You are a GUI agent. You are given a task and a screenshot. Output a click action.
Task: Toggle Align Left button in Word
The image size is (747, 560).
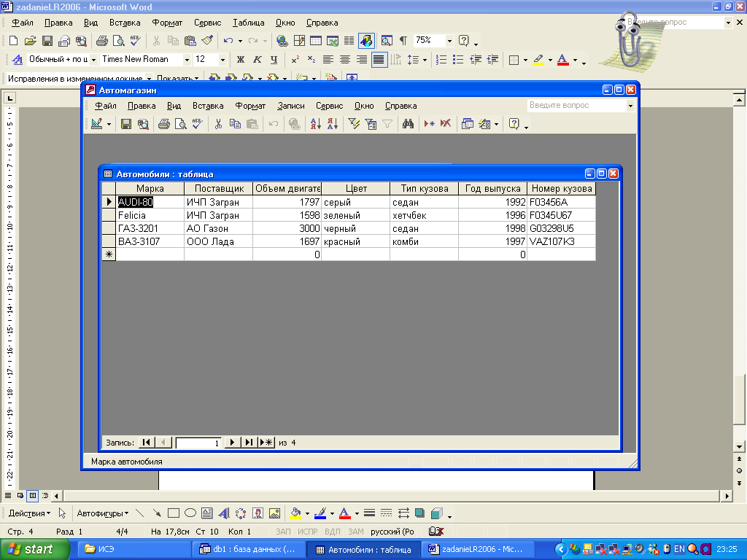pyautogui.click(x=328, y=60)
